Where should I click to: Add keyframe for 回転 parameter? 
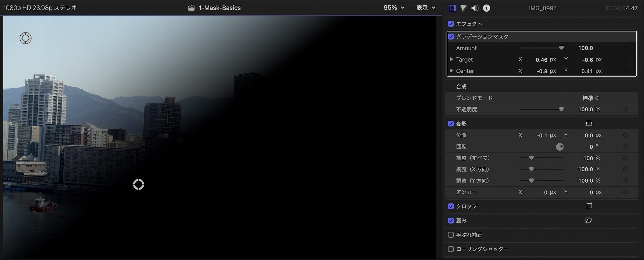click(625, 146)
